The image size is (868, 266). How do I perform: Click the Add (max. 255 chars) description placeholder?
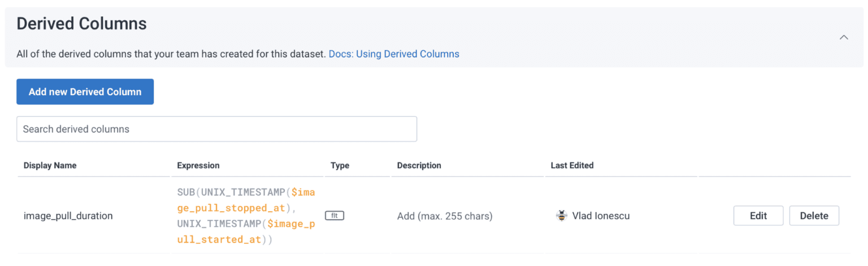point(444,216)
